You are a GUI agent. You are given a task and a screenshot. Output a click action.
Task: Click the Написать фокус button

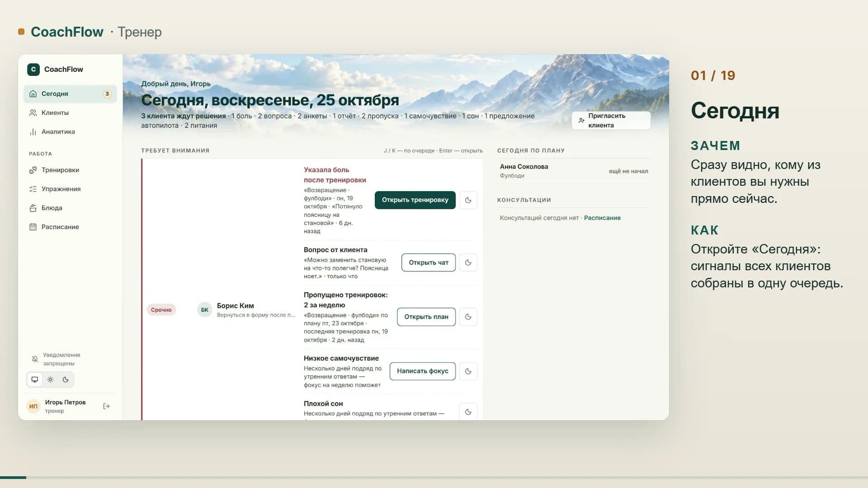[423, 371]
